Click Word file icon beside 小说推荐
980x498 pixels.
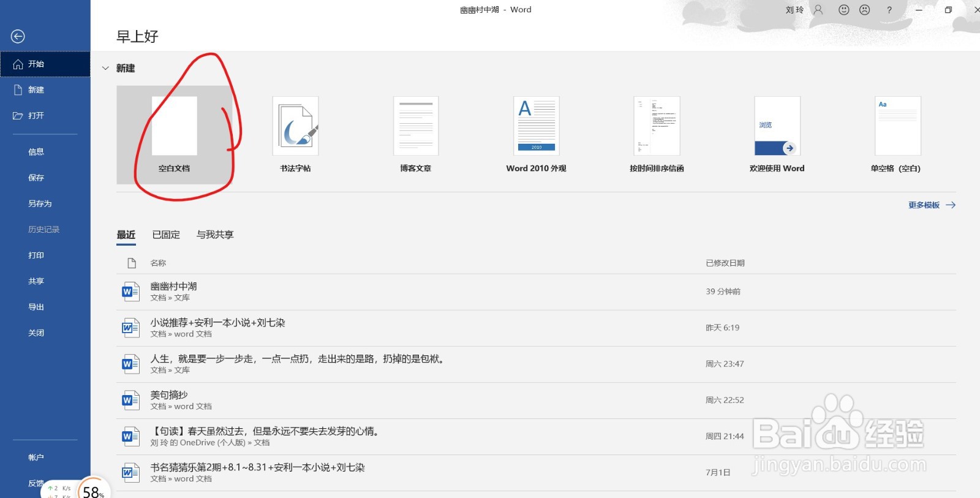coord(130,328)
